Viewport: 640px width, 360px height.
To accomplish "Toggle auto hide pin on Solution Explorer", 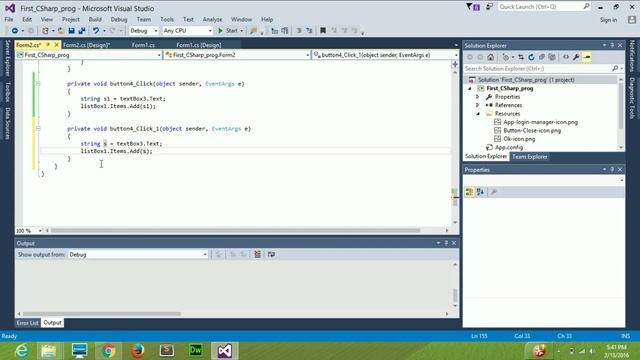I will (x=612, y=45).
